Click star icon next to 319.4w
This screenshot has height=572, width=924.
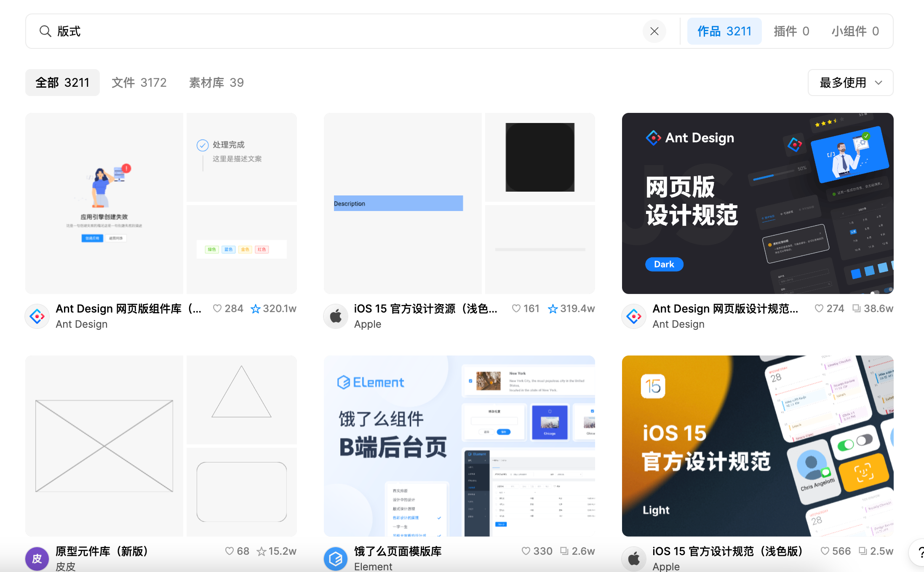pyautogui.click(x=553, y=309)
